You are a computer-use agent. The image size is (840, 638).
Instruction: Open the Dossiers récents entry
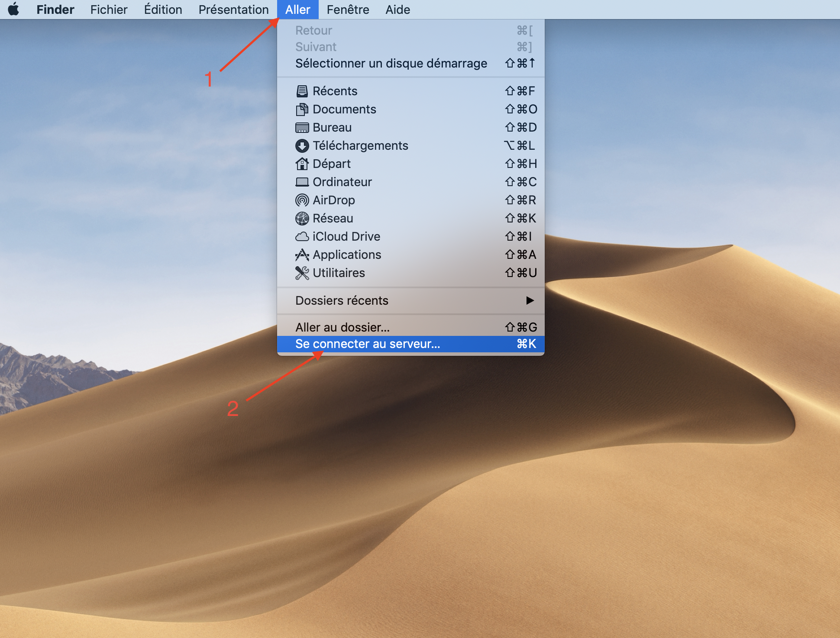(x=410, y=300)
